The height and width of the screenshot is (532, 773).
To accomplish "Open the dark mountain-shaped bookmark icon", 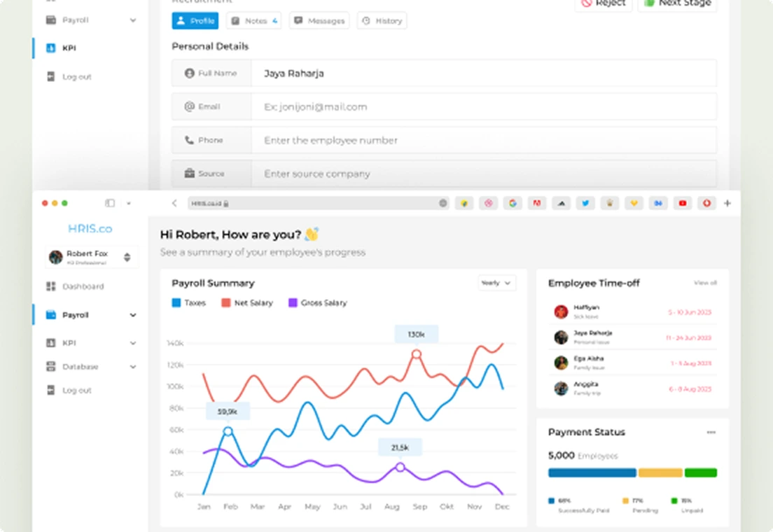I will pyautogui.click(x=561, y=203).
